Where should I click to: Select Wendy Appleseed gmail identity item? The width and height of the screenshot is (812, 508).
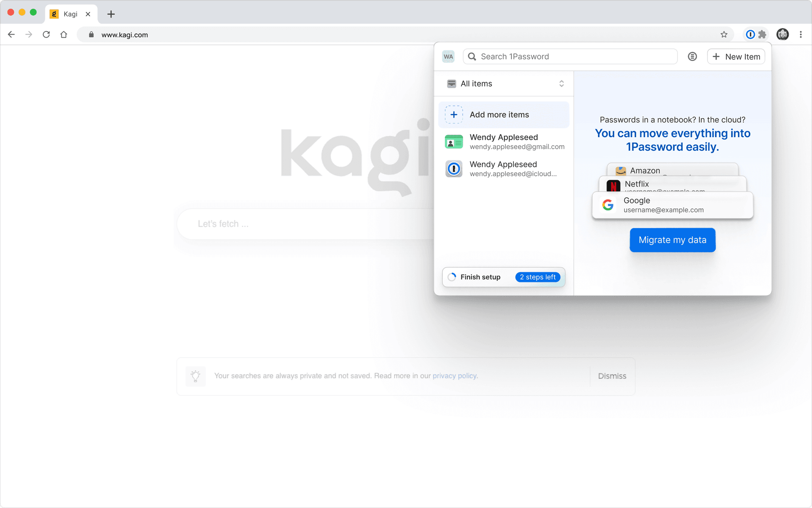pyautogui.click(x=504, y=142)
